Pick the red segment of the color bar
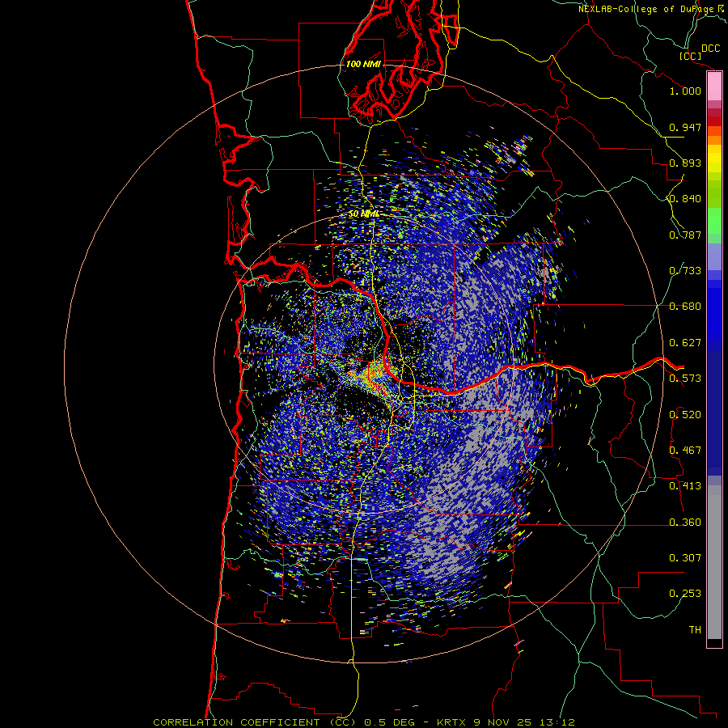This screenshot has width=728, height=728. click(x=714, y=121)
